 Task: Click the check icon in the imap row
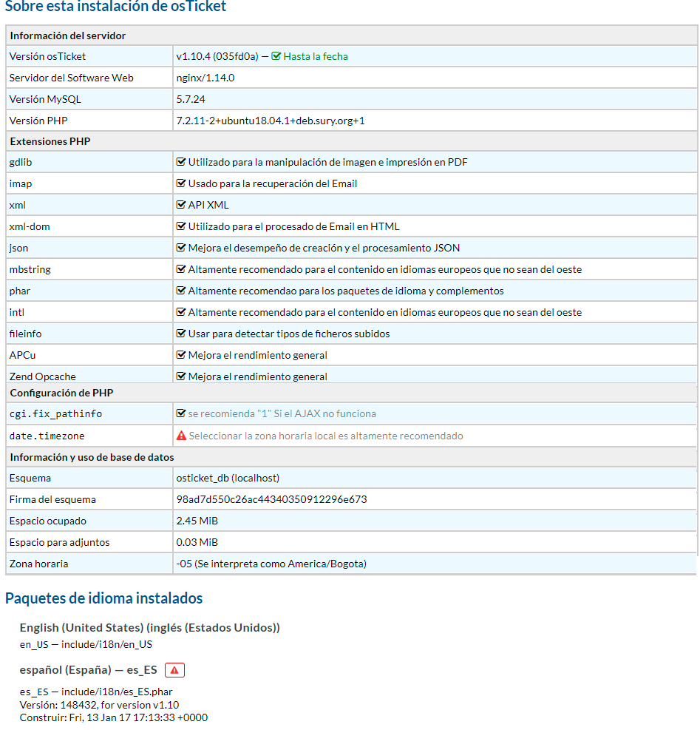coord(180,183)
